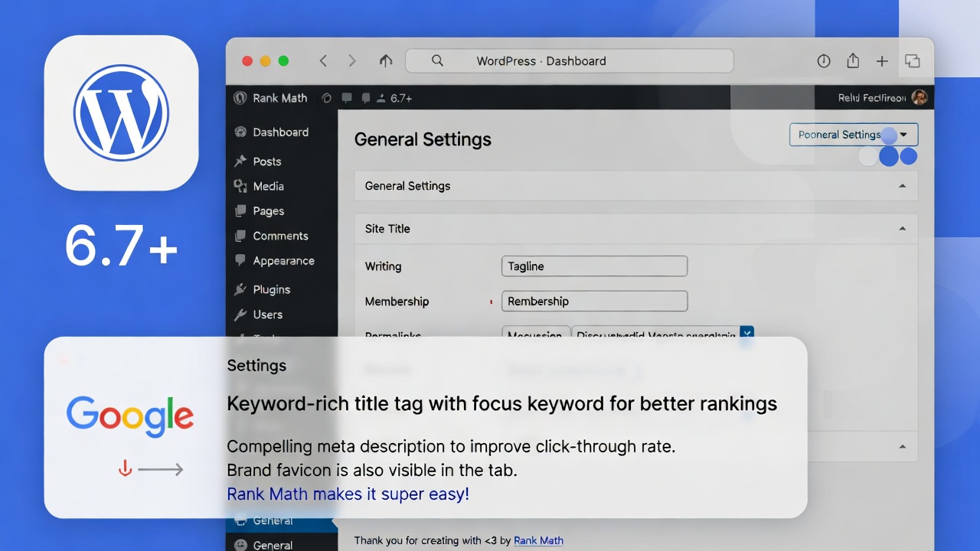Collapse the General Settings panel
Screen dimensions: 980x551
(902, 186)
